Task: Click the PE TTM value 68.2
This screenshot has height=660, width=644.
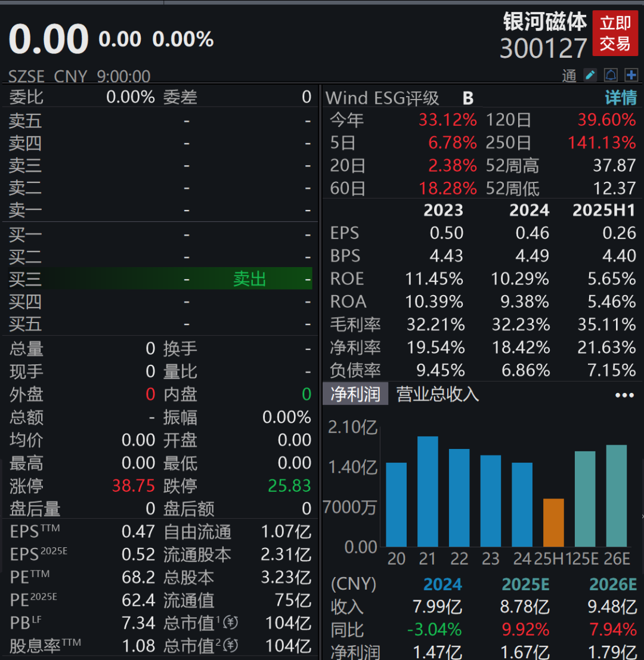Action: tap(138, 577)
